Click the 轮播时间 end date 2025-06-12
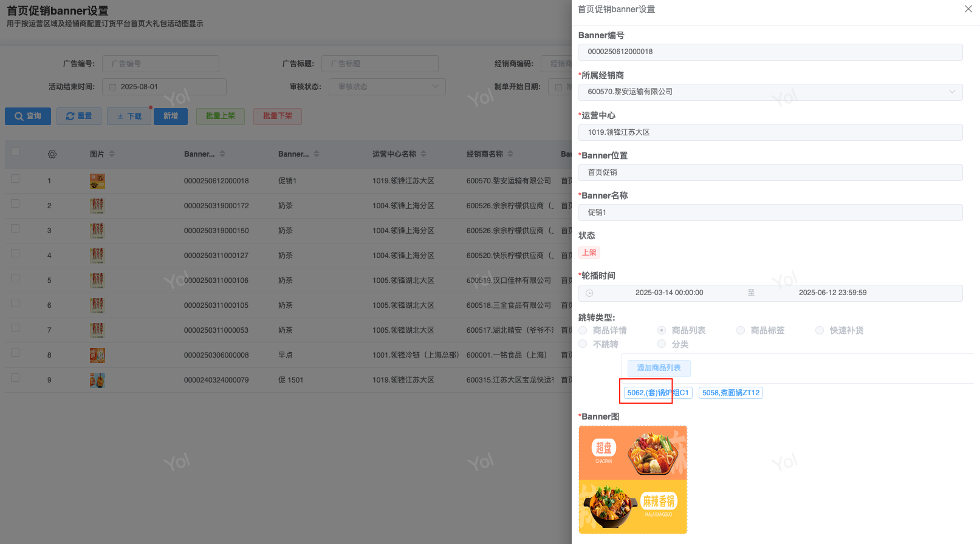 tap(833, 293)
